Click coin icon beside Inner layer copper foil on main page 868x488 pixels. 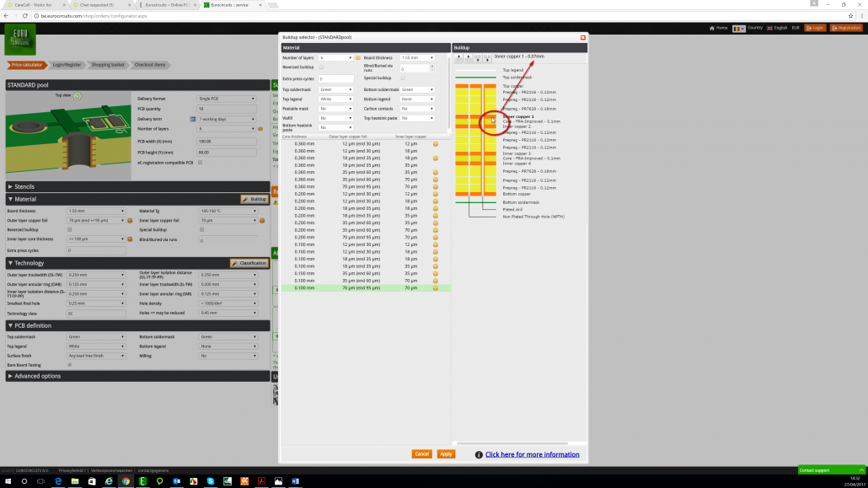pos(262,221)
